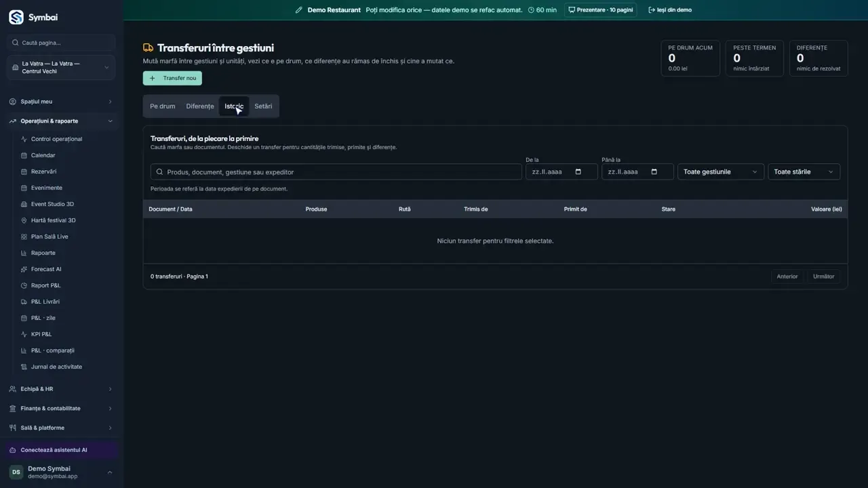
Task: Open the Calendar sidebar icon
Action: pyautogui.click(x=24, y=155)
